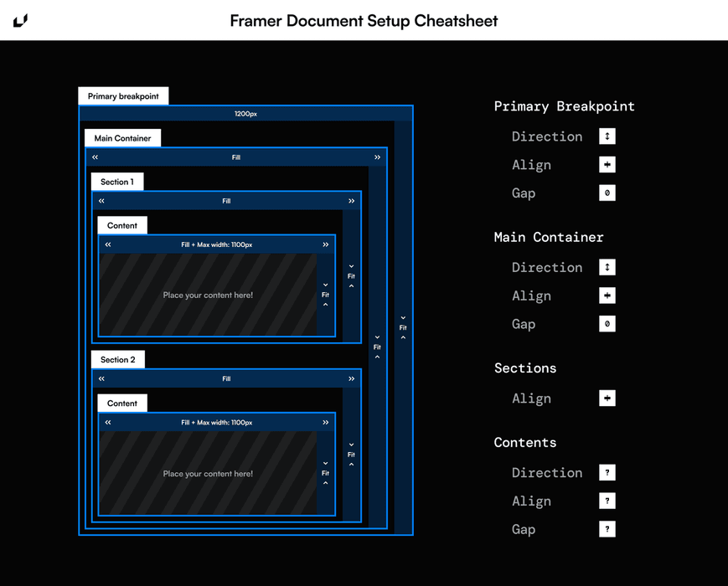The image size is (728, 586).
Task: Click Primary Breakpoint Gap value 0
Action: coord(607,193)
